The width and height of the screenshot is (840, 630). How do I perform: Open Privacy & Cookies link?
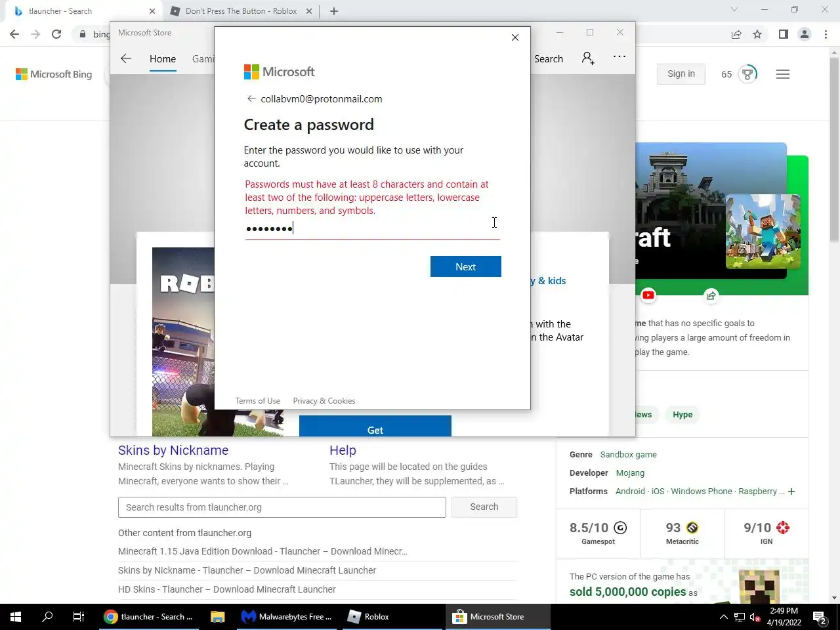[x=324, y=401]
